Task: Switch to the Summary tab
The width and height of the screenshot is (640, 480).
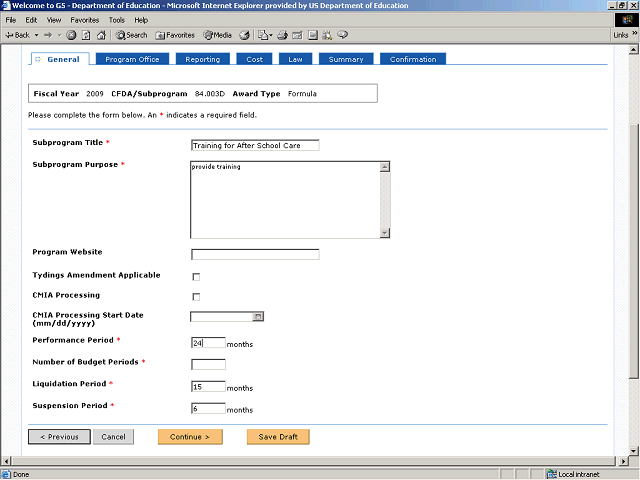Action: pos(346,59)
